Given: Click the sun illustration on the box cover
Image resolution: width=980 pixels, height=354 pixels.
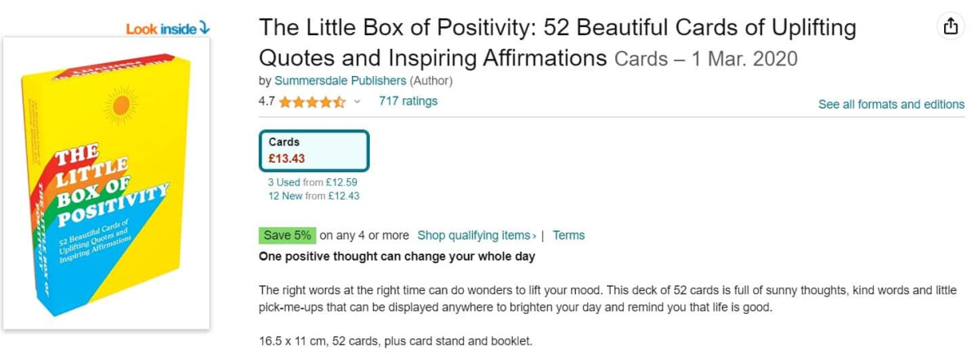Looking at the screenshot, I should pos(121,105).
